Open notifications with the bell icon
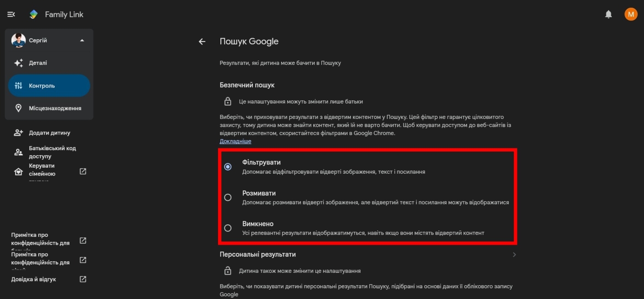Screen dimensions: 644x299 coord(609,14)
